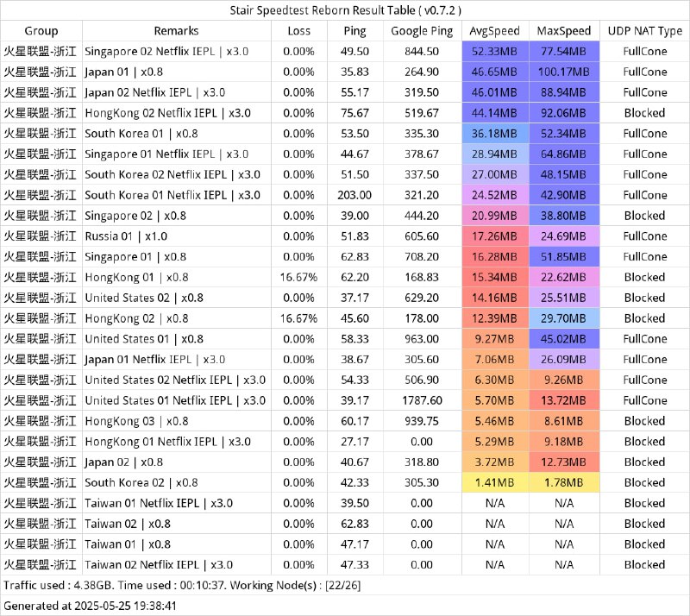Select the 'HongKong 02 Netflix IEPL | x3.0' remark

pos(167,113)
